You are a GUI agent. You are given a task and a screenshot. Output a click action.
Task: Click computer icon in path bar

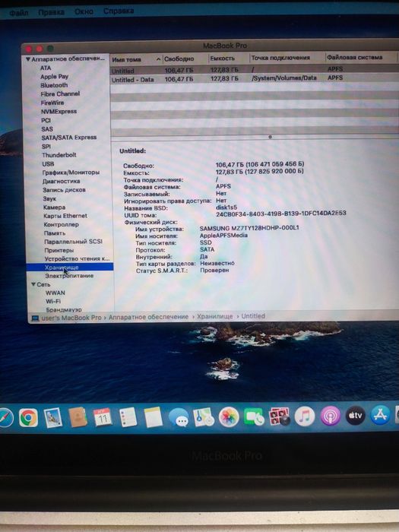(x=35, y=318)
